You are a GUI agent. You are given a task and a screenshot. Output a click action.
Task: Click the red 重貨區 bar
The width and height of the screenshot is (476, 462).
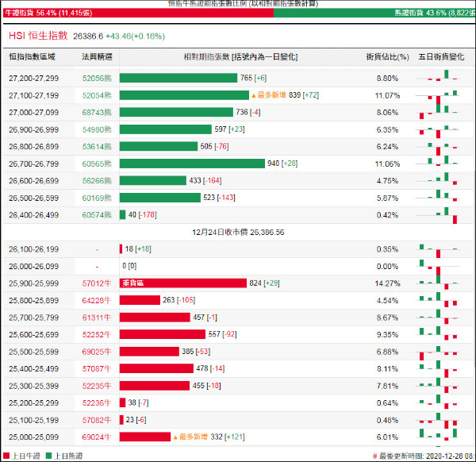(183, 283)
